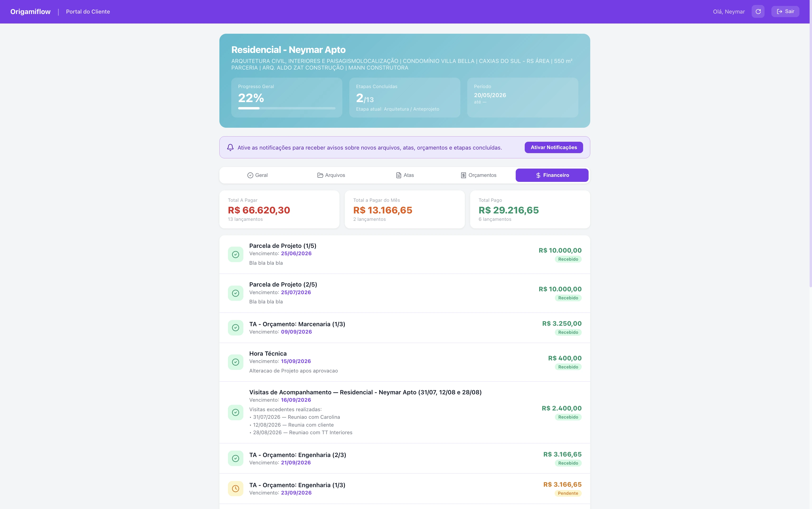Click the bell notification icon
Screen dimensions: 812x509
click(230, 147)
